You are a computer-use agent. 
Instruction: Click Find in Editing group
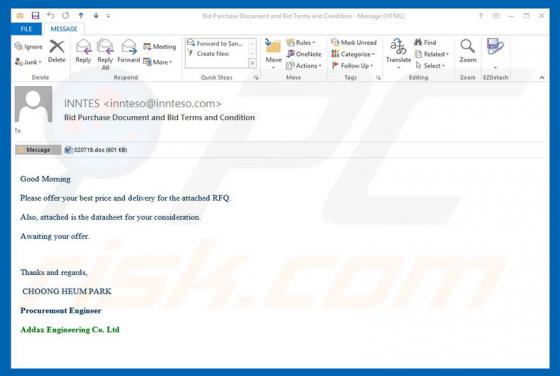click(x=425, y=42)
